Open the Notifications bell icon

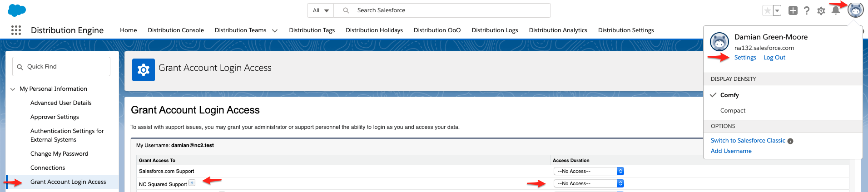(835, 10)
